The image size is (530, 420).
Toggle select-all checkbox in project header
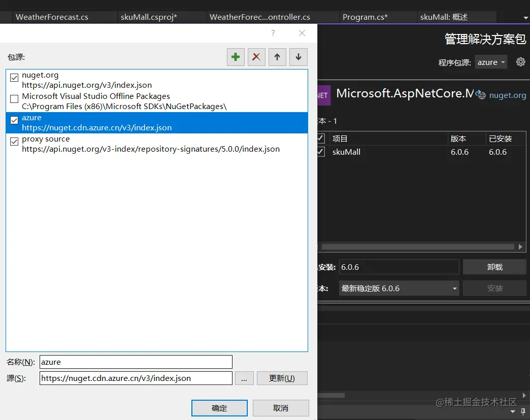pos(321,138)
